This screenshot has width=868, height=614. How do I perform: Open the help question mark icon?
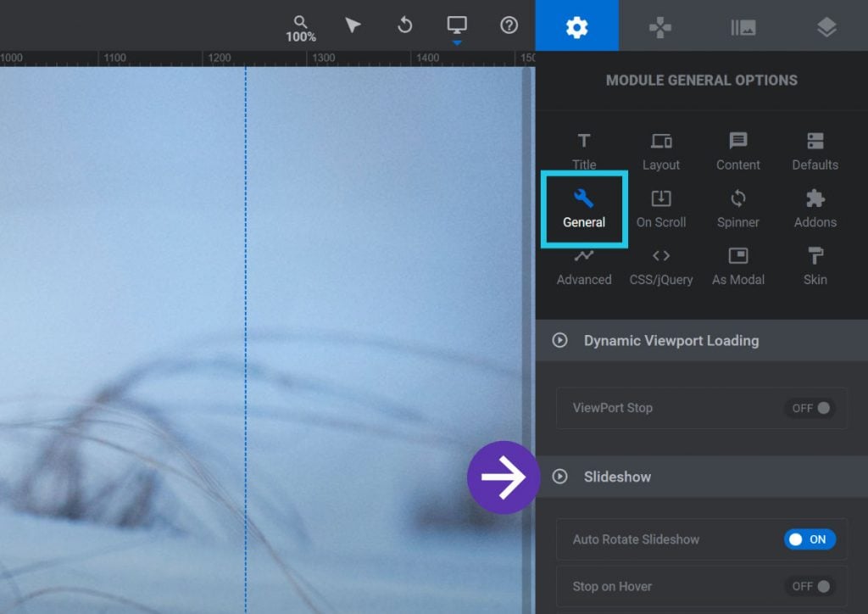[x=509, y=25]
